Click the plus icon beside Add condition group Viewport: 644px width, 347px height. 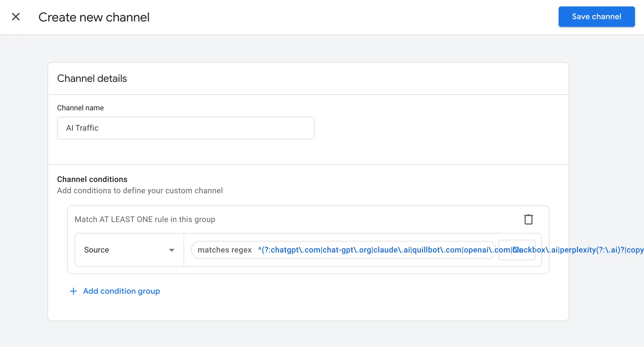pyautogui.click(x=73, y=291)
